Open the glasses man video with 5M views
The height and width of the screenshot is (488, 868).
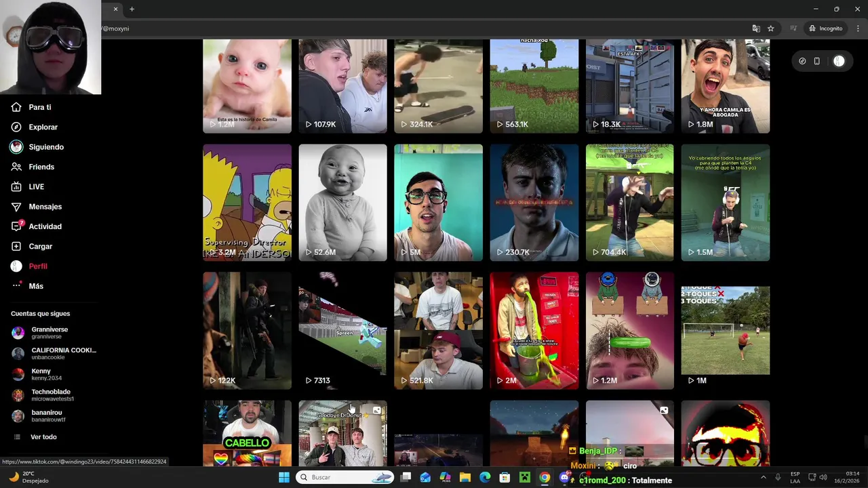point(438,203)
